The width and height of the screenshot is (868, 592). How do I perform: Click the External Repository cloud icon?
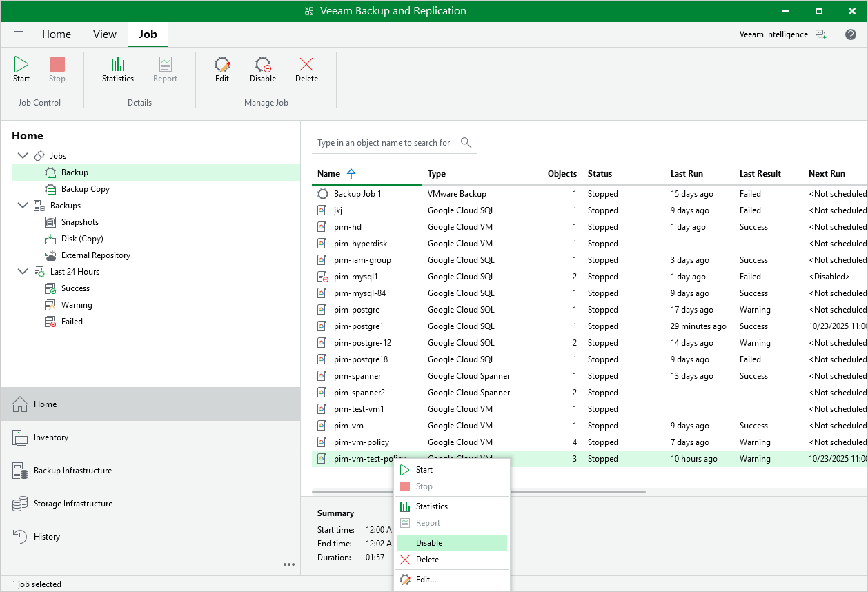tap(50, 255)
